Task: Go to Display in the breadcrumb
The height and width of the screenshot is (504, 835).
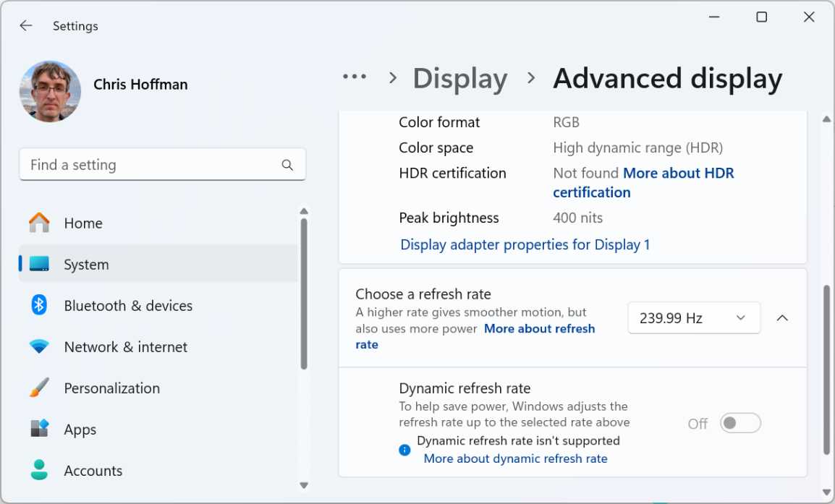Action: pos(459,78)
